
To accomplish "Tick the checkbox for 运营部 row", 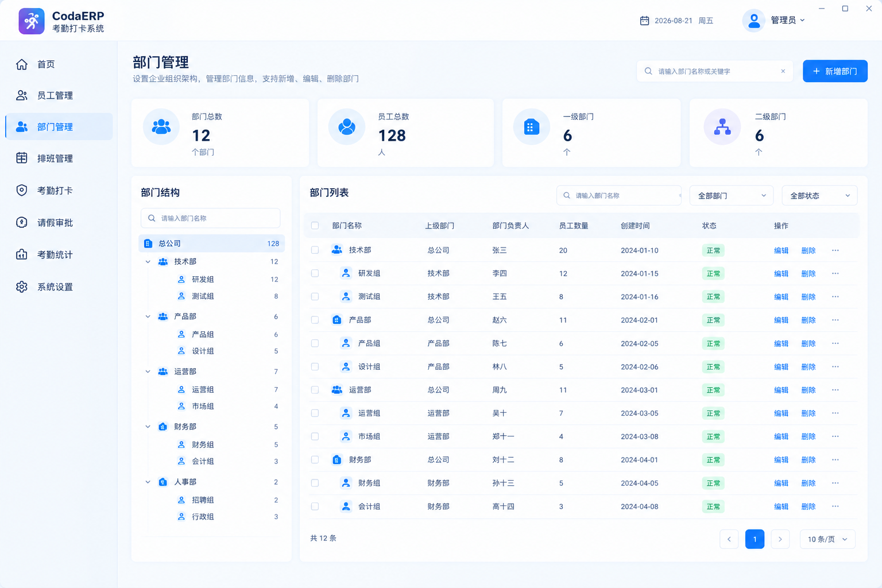I will [x=315, y=390].
